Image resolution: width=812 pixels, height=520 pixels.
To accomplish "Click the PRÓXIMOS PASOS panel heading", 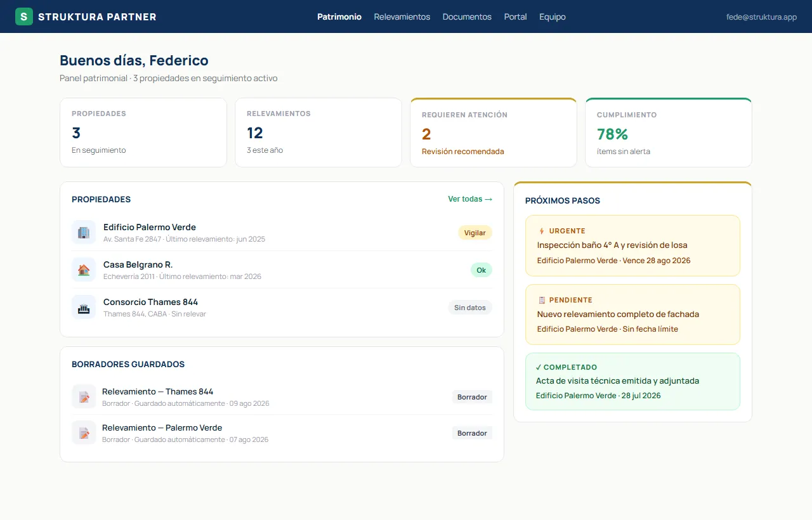I will click(x=563, y=200).
